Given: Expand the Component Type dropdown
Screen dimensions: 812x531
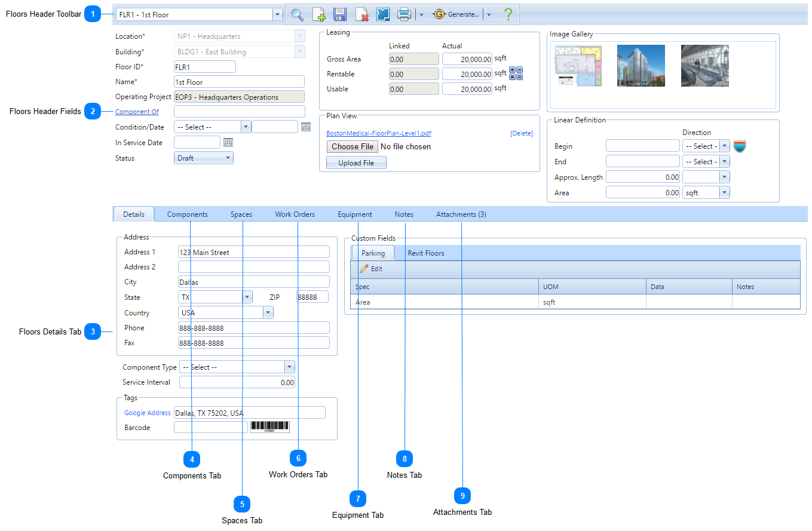Looking at the screenshot, I should click(290, 367).
